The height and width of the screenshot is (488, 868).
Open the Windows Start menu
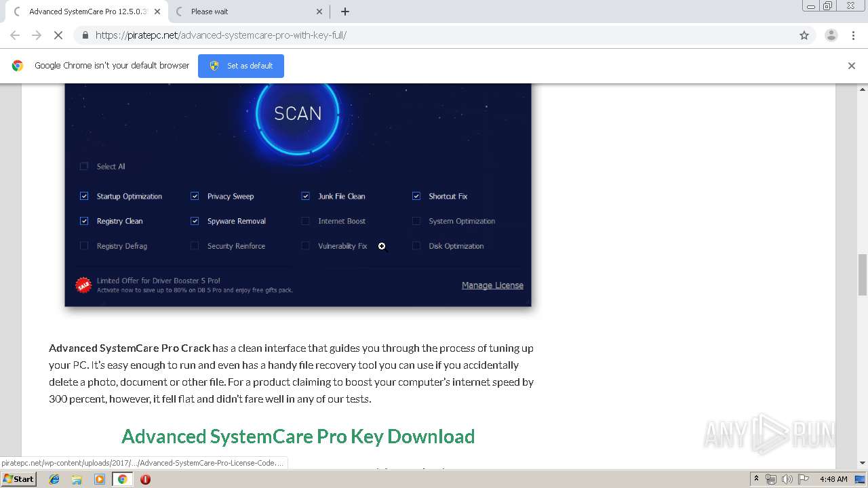19,479
